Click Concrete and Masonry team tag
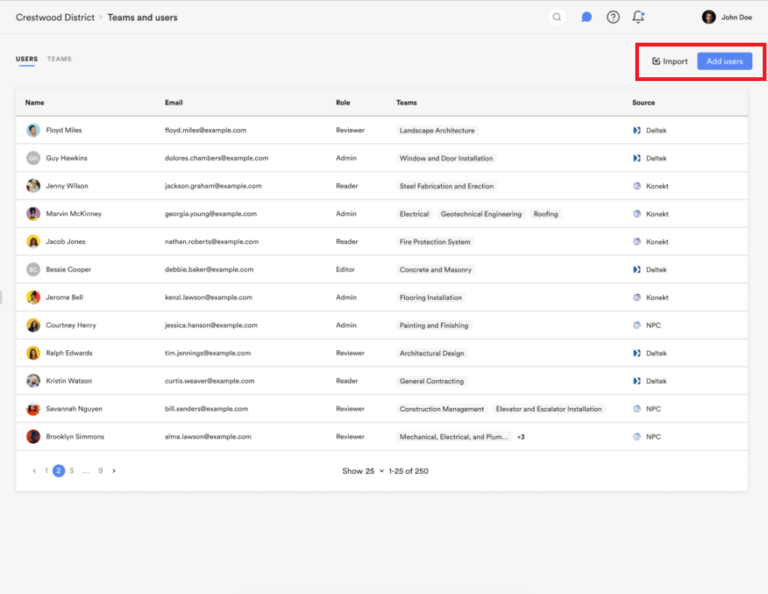Viewport: 768px width, 594px height. click(435, 270)
